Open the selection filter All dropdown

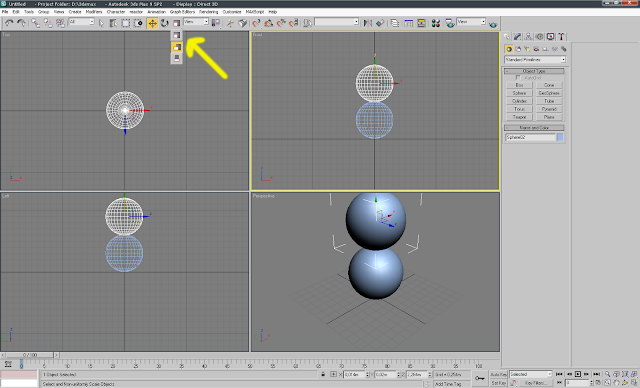81,22
